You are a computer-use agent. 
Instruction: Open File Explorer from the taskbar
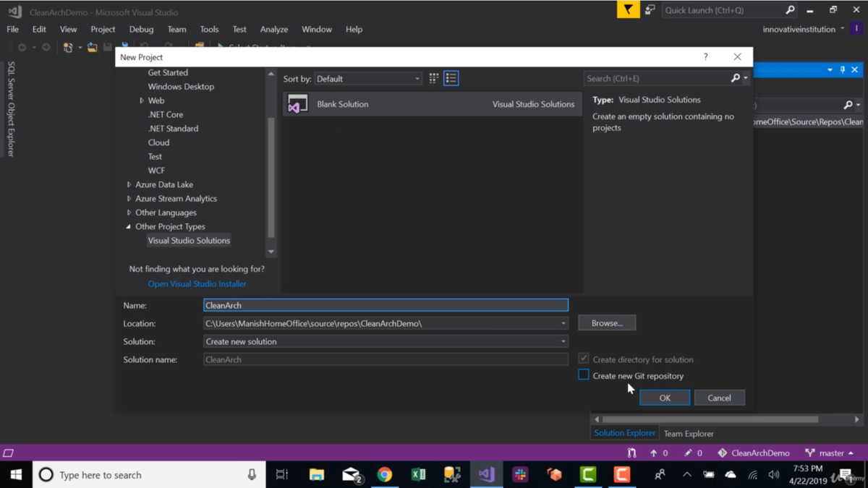pos(317,475)
